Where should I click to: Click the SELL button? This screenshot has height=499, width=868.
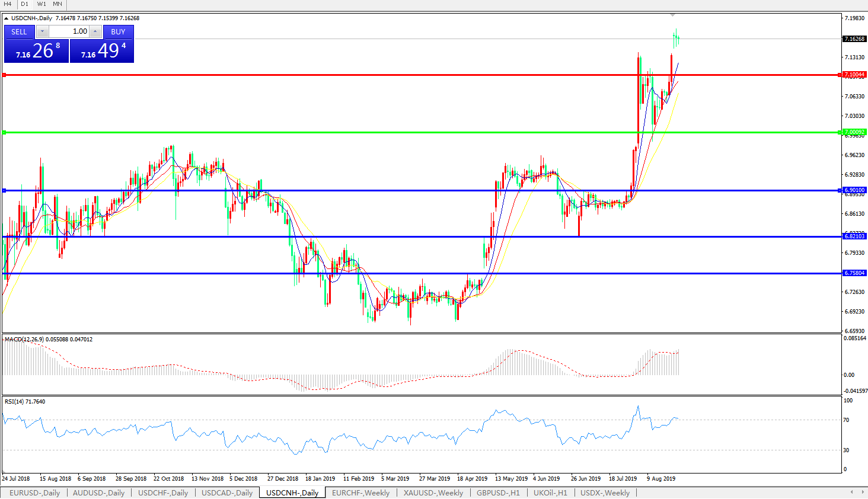[x=19, y=32]
